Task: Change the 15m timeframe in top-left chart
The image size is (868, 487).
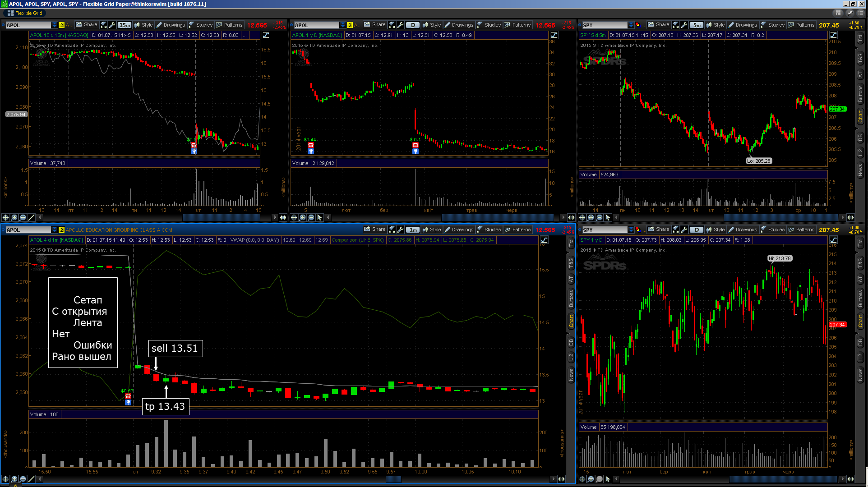Action: (125, 25)
